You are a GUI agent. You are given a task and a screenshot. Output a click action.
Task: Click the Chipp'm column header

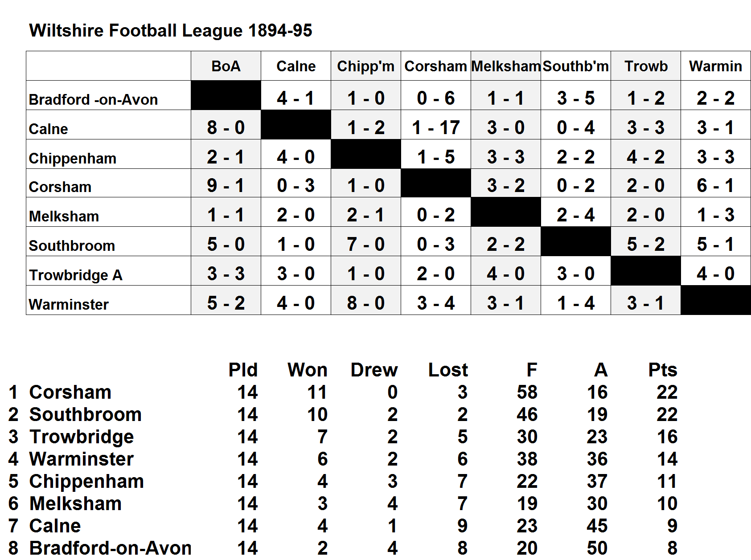click(x=365, y=66)
